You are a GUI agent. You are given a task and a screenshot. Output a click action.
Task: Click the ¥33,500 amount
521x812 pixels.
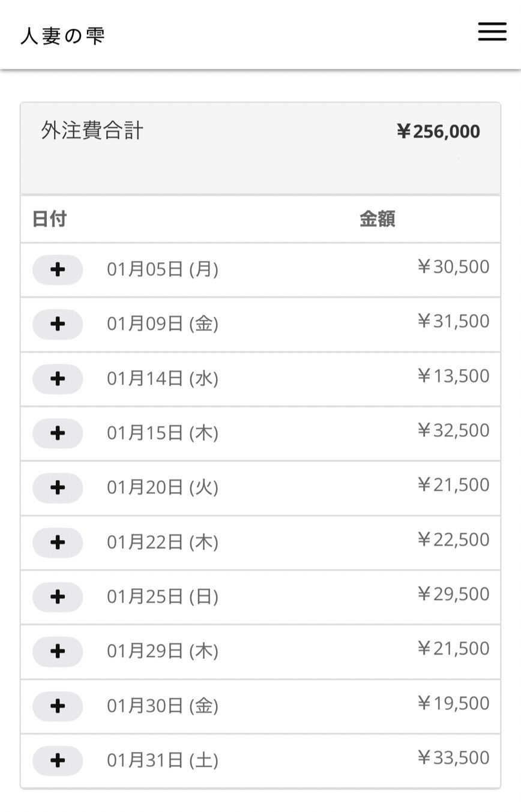pos(453,757)
